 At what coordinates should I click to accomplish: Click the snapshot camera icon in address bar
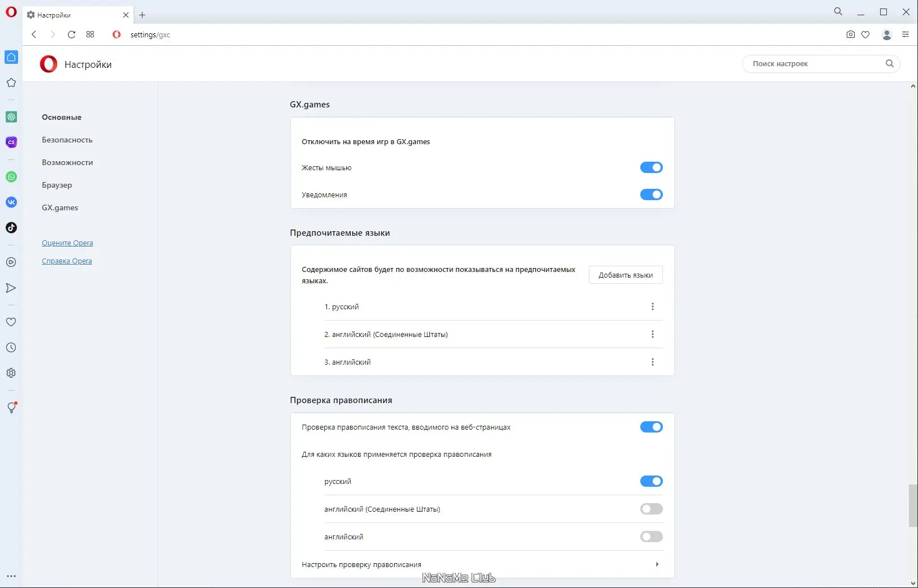click(x=850, y=34)
